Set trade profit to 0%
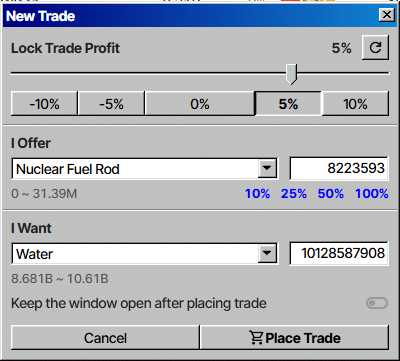Image resolution: width=400 pixels, height=361 pixels. tap(200, 104)
